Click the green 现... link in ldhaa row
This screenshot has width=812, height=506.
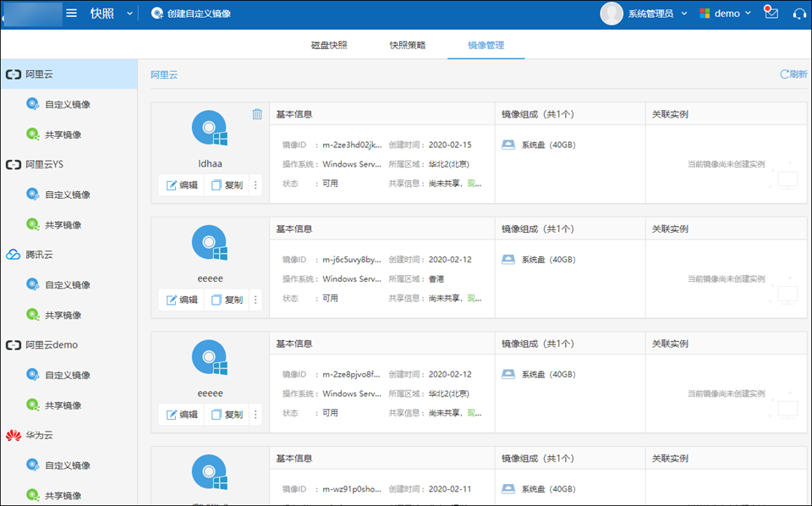[475, 184]
